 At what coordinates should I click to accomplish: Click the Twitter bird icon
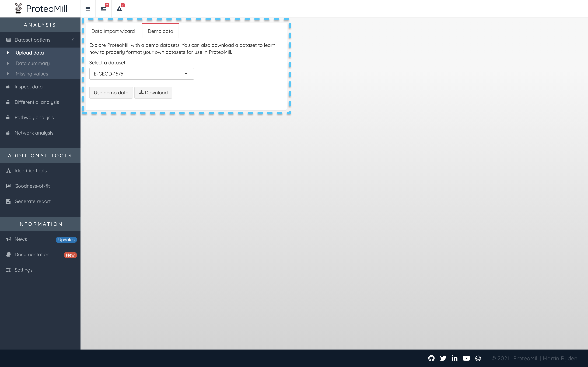click(443, 358)
